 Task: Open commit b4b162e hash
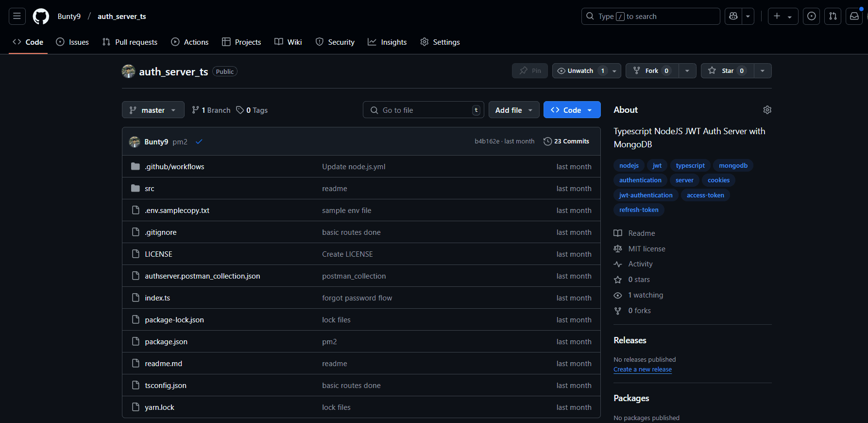487,141
